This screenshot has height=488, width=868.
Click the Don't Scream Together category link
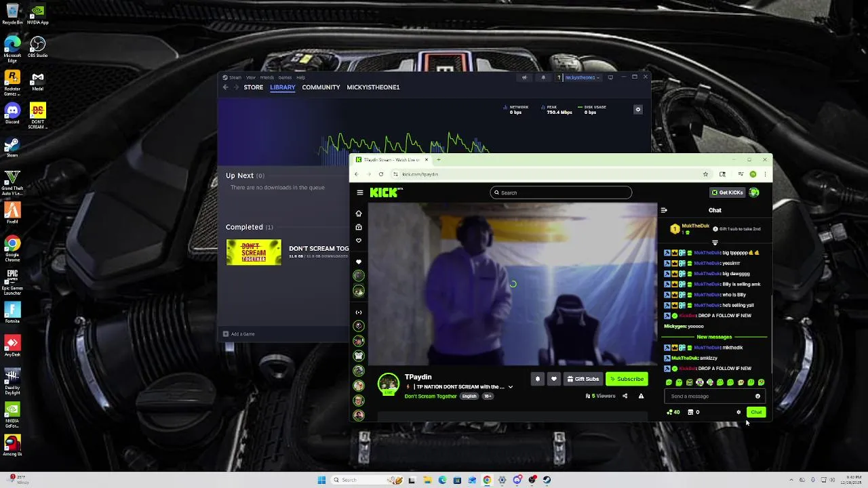point(431,396)
